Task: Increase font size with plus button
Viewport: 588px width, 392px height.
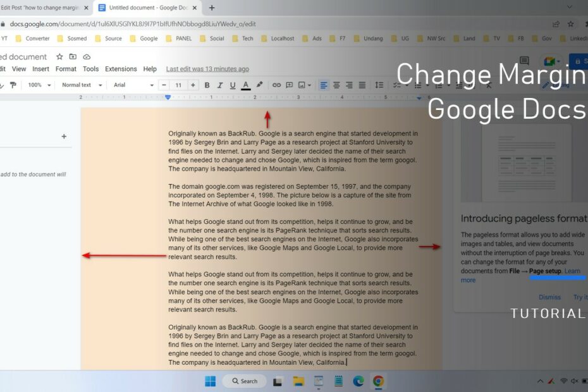Action: (x=193, y=85)
